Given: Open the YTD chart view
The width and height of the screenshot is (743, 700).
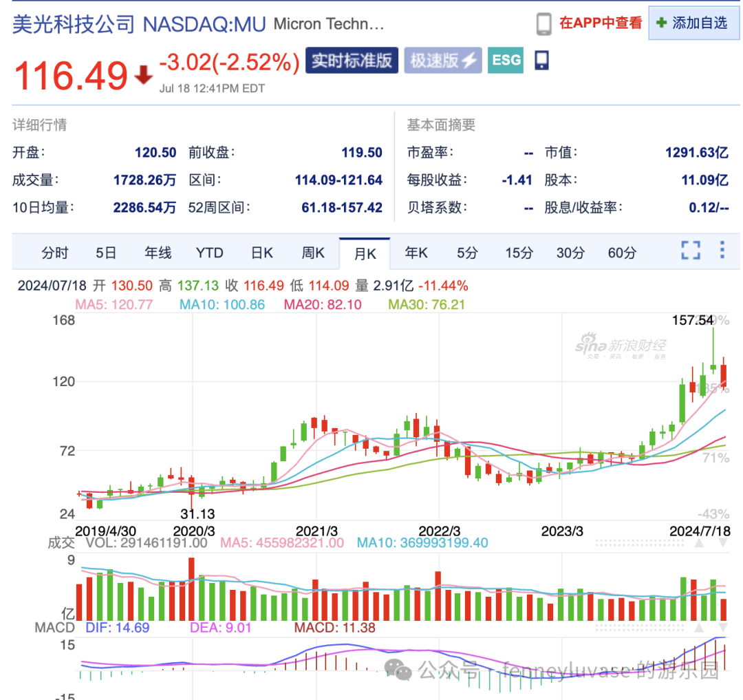Looking at the screenshot, I should (209, 253).
